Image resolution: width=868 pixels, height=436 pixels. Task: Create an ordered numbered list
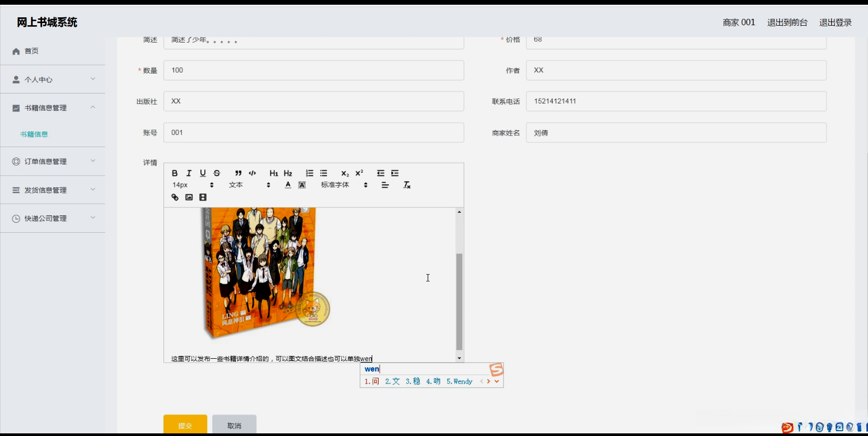(310, 173)
